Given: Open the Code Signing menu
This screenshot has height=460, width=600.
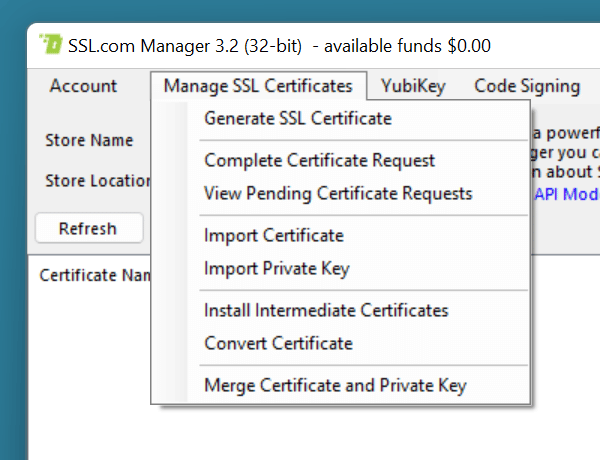Looking at the screenshot, I should pos(526,86).
